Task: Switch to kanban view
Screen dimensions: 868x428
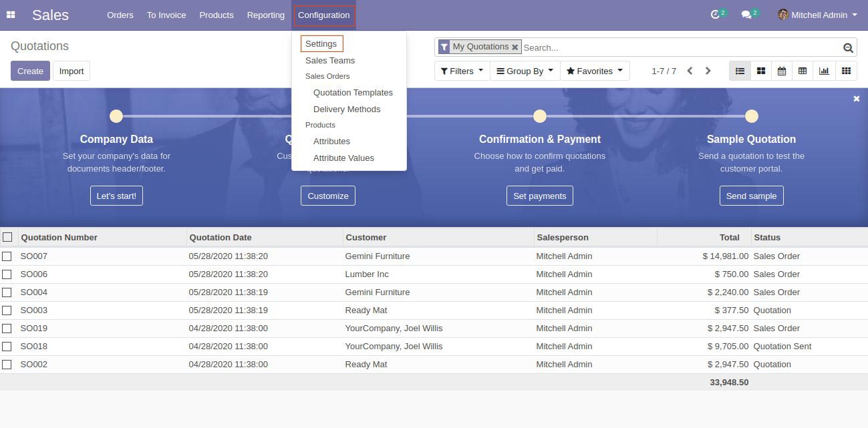Action: pos(761,71)
